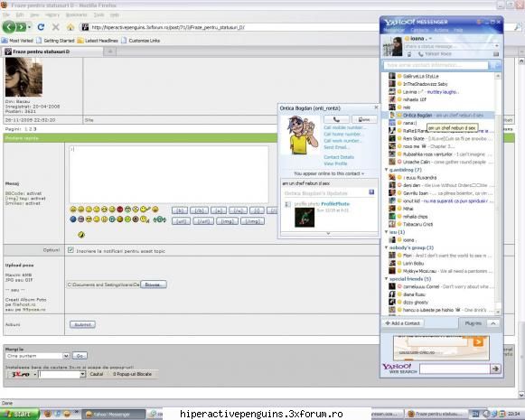
Task: Click the View Profile link in contact card
Action: pyautogui.click(x=335, y=163)
